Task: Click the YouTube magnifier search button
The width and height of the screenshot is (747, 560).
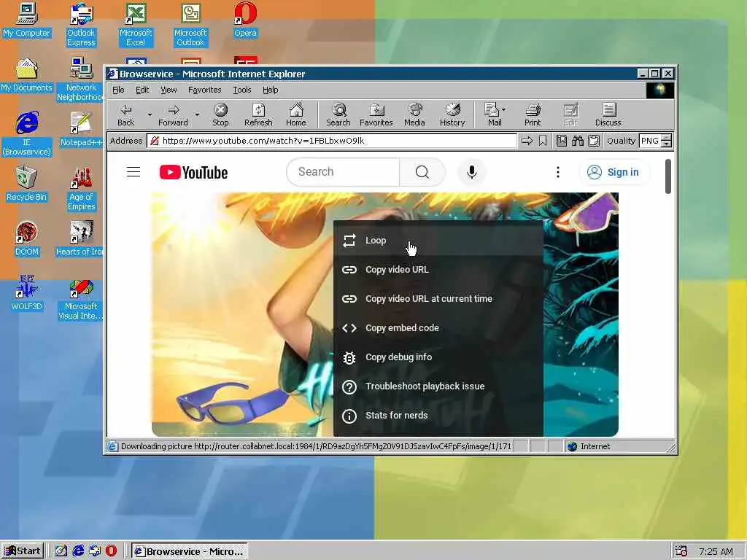Action: [422, 172]
